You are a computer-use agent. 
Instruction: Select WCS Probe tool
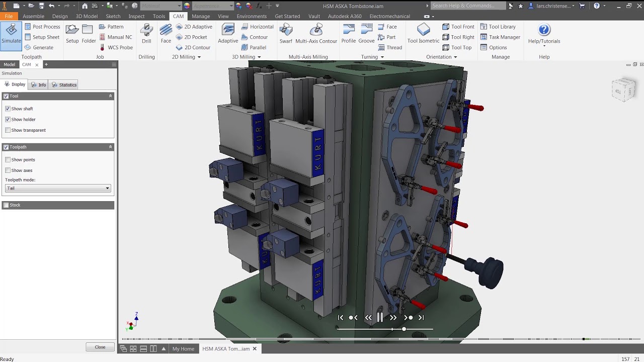(116, 47)
